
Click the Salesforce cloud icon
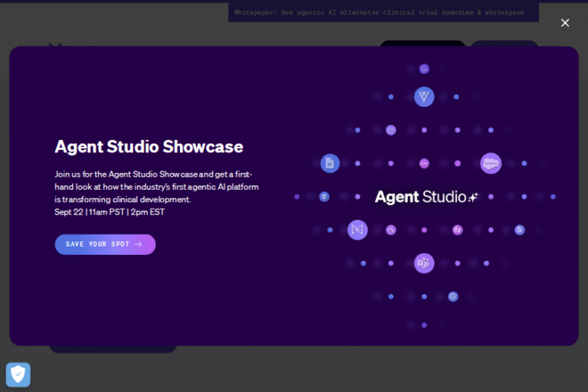(x=491, y=163)
